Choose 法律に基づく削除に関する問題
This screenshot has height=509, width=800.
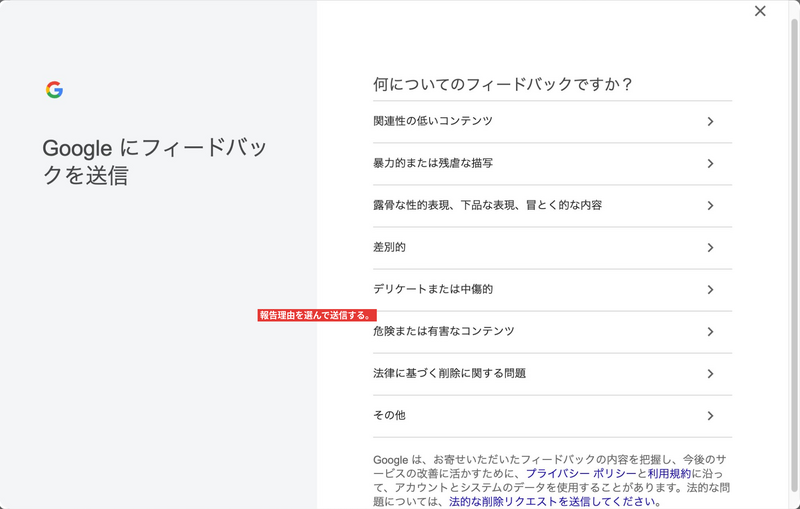point(553,374)
